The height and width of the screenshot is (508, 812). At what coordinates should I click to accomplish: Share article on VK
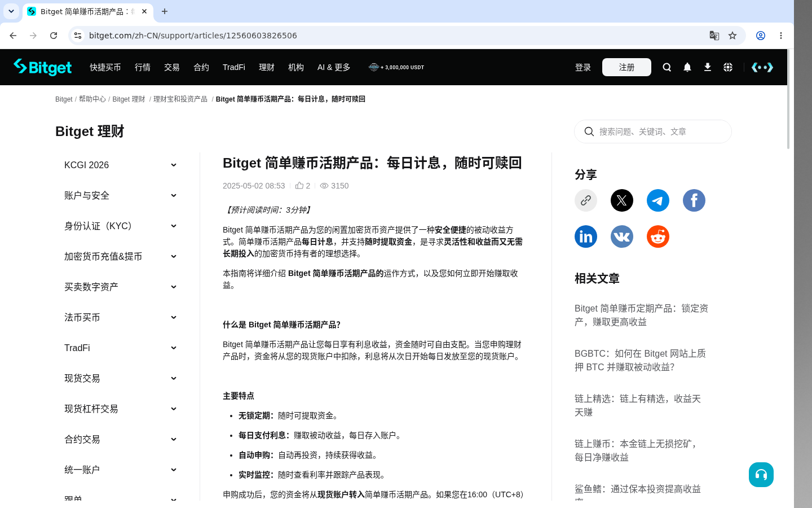coord(622,237)
